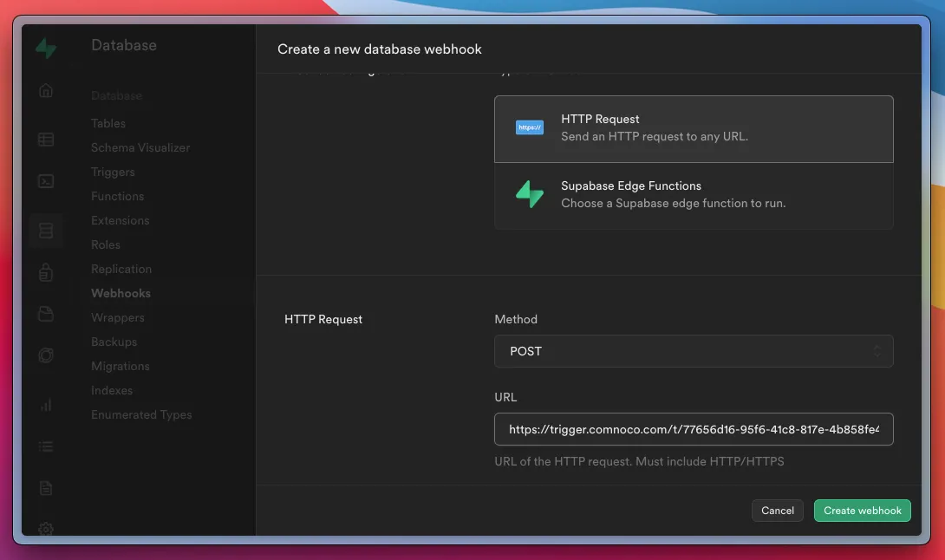Select the HTTP Request webhook type

pos(693,128)
